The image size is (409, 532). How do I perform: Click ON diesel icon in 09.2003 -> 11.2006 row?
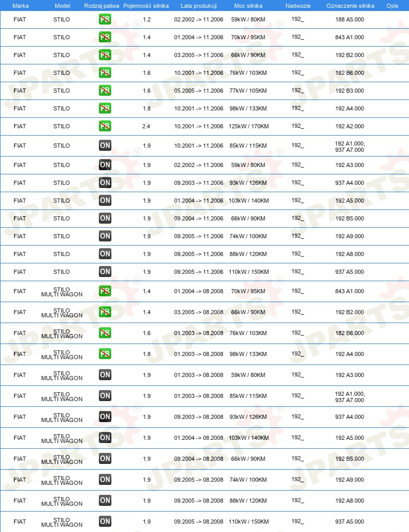coord(105,183)
